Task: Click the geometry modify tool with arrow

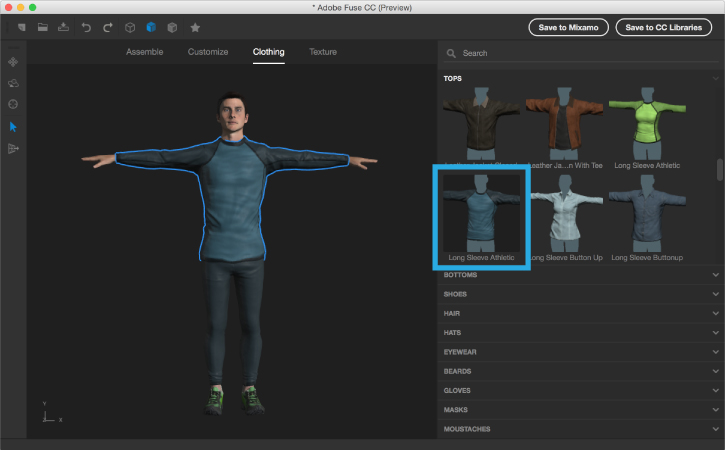Action: [13, 148]
